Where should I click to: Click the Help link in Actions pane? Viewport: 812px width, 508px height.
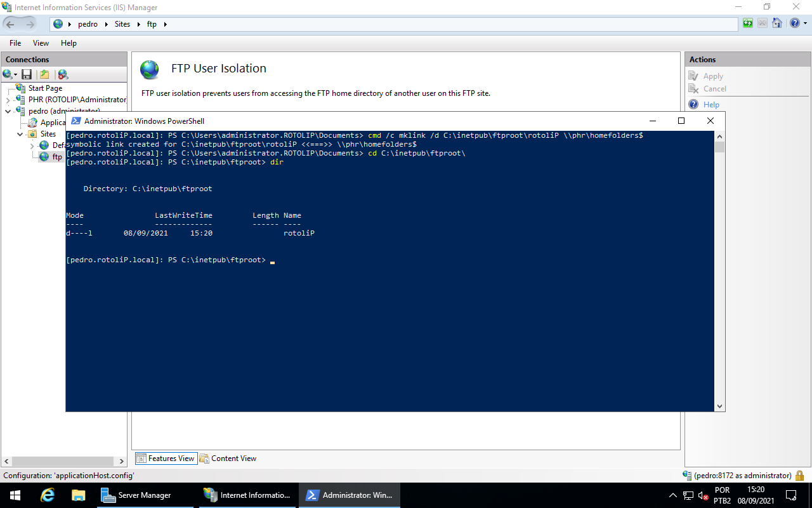711,105
